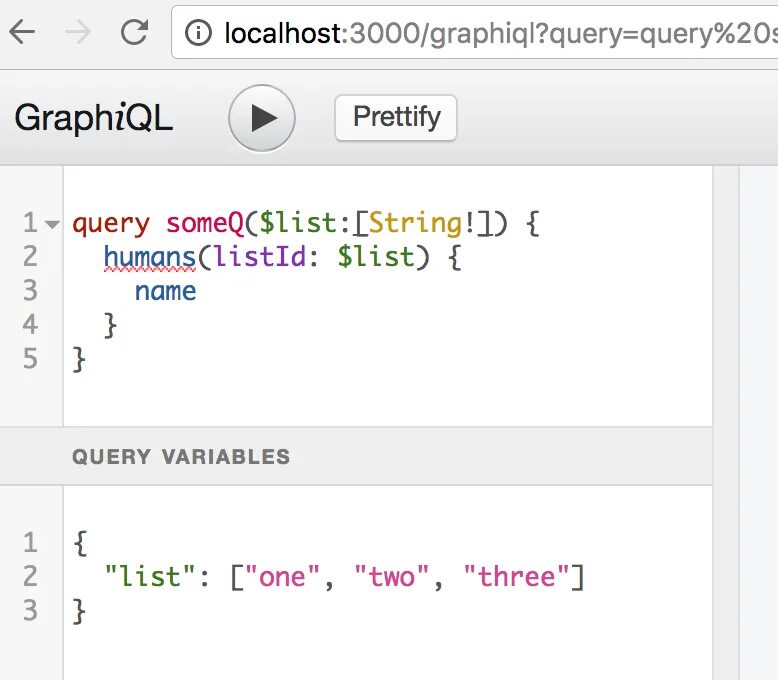Click line number 5 in query gutter
The height and width of the screenshot is (680, 778).
click(30, 358)
